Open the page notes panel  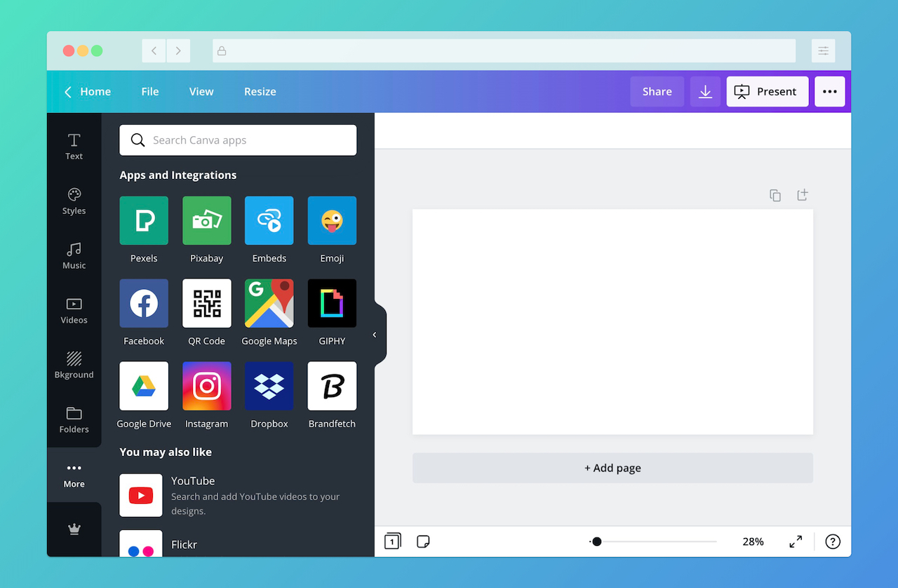423,541
